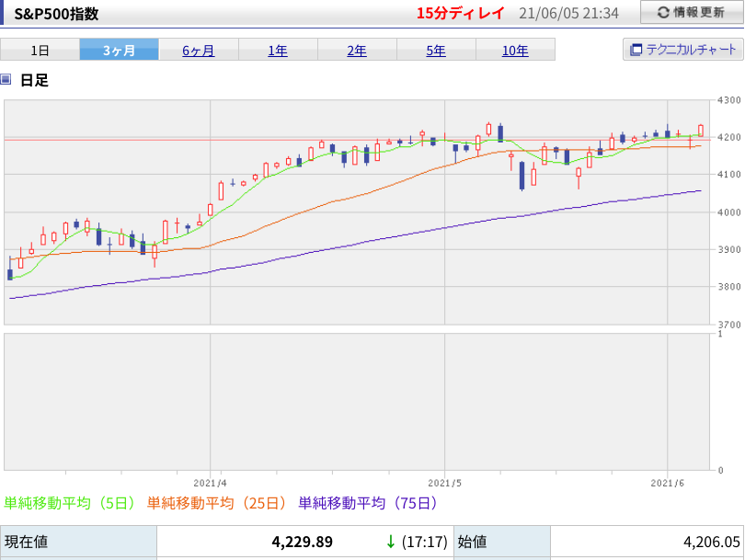Switch to the 6ヶ月 period tab
Image resolution: width=745 pixels, height=560 pixels.
click(199, 50)
